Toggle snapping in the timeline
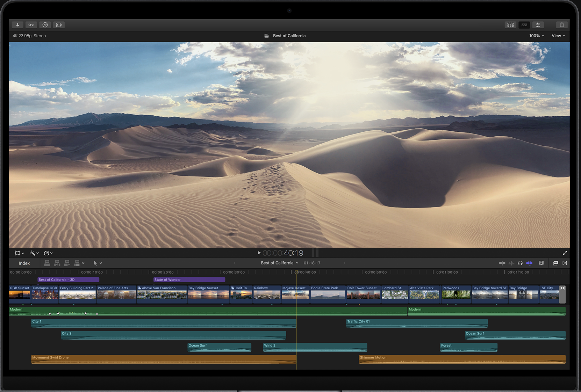The height and width of the screenshot is (392, 581). pos(529,263)
